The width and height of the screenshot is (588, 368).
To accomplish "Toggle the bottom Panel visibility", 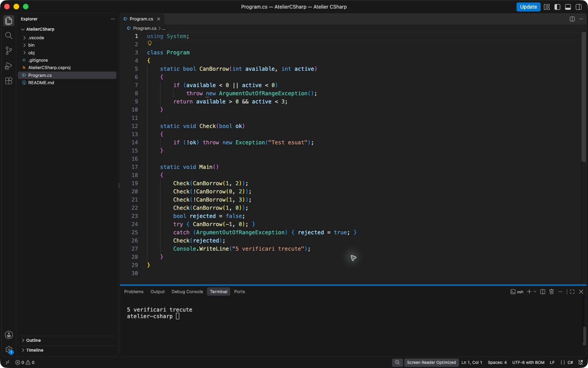I will [x=568, y=7].
